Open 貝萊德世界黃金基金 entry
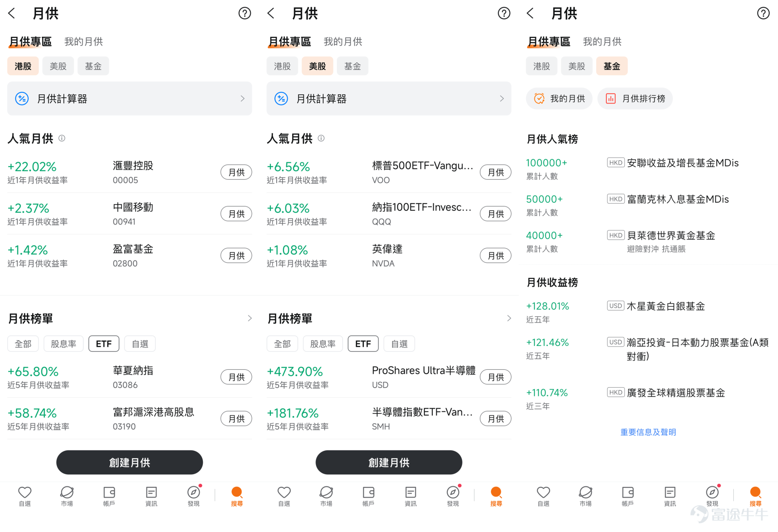Image resolution: width=778 pixels, height=532 pixels. 648,241
